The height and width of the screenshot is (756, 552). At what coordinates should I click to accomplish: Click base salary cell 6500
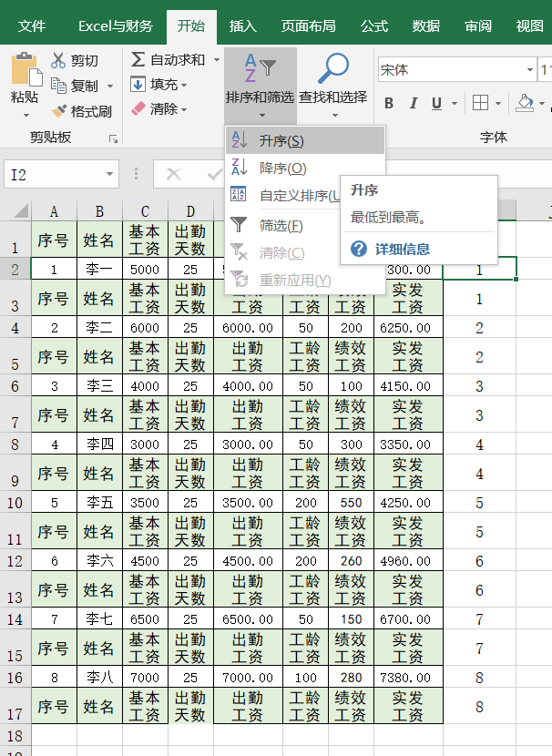click(x=145, y=619)
